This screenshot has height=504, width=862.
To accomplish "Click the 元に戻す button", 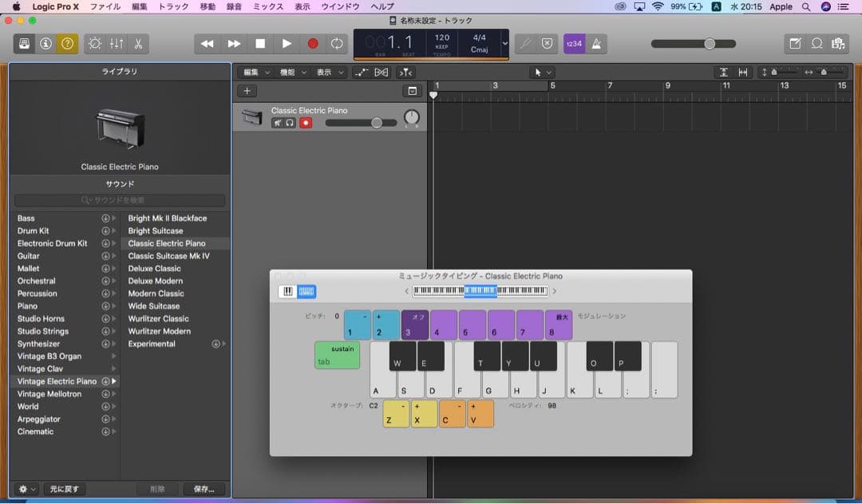I will point(64,489).
